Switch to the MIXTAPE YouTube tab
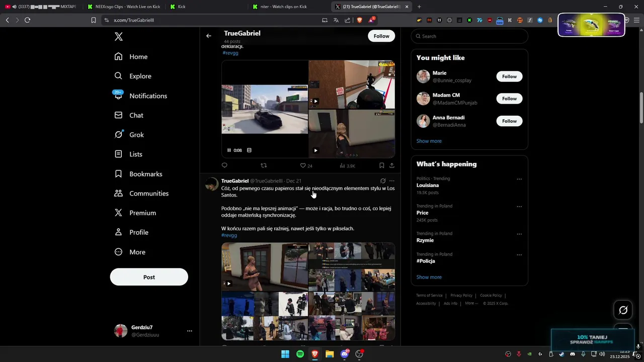644x362 pixels. (x=42, y=7)
